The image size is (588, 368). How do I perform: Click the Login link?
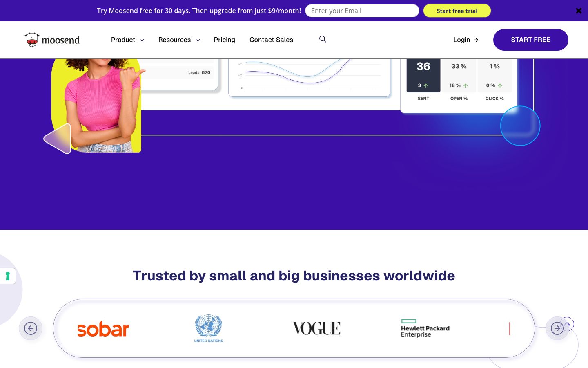[x=466, y=40]
